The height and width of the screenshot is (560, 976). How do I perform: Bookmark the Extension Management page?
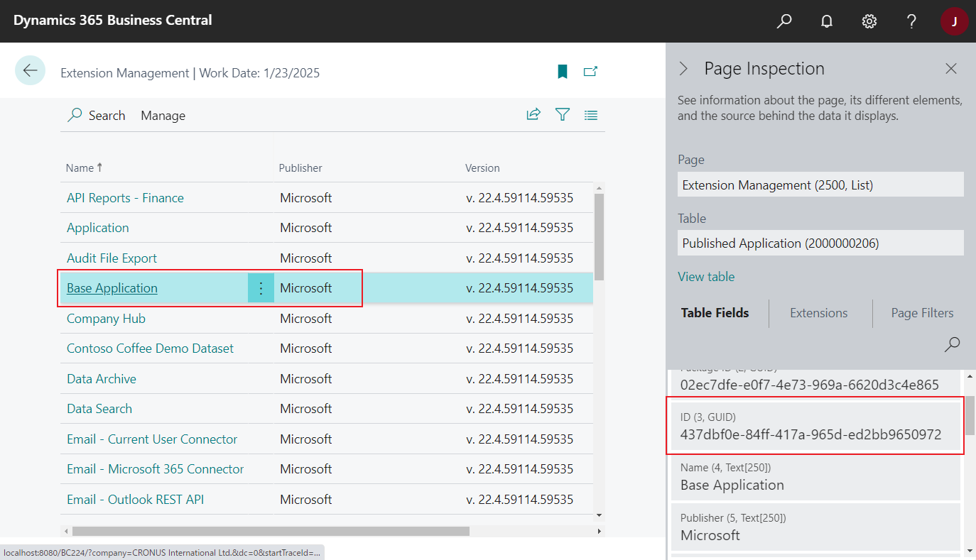[x=562, y=72]
